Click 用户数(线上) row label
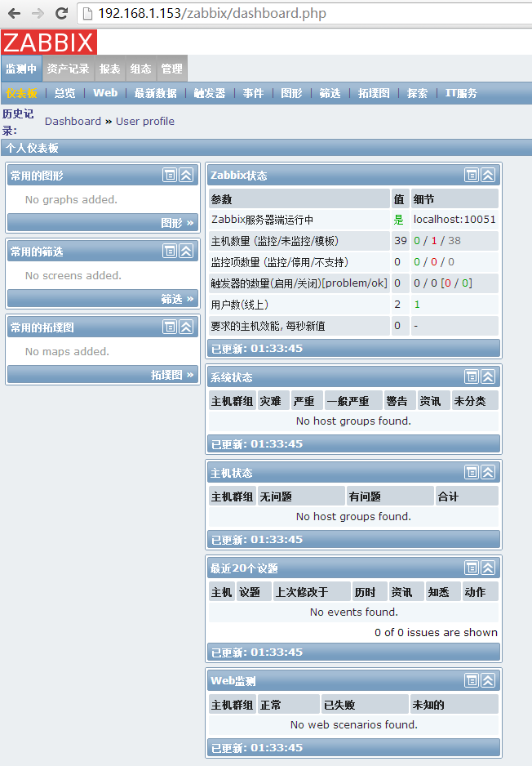The height and width of the screenshot is (766, 532). [x=240, y=305]
